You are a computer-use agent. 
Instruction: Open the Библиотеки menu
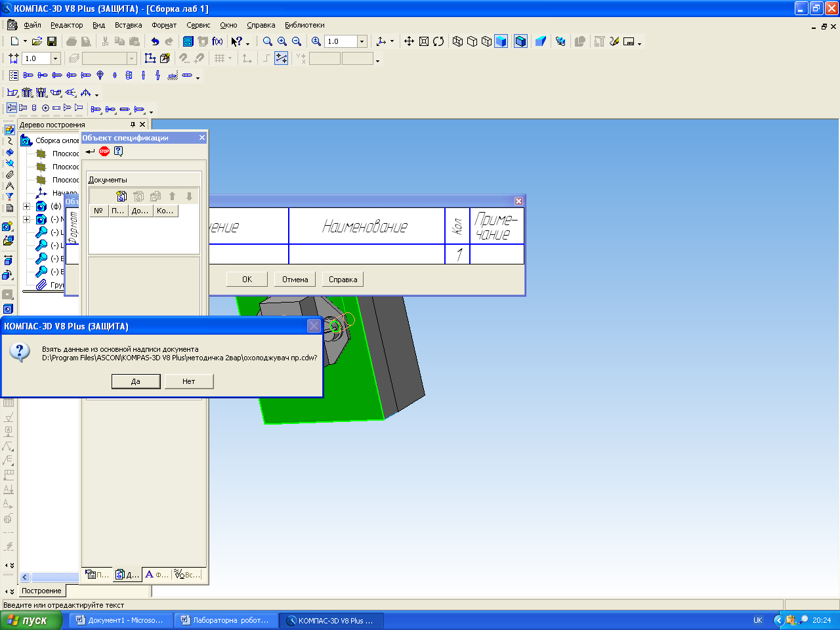point(304,25)
